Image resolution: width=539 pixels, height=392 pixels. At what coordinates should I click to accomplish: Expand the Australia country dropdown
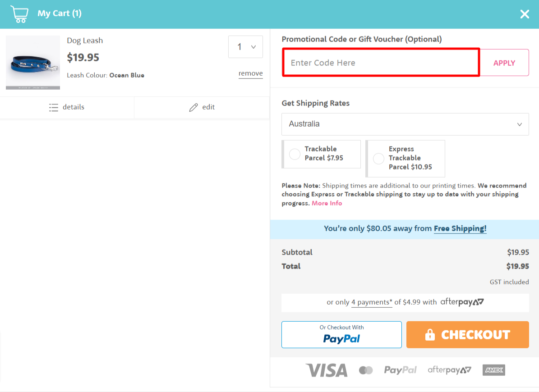(405, 124)
